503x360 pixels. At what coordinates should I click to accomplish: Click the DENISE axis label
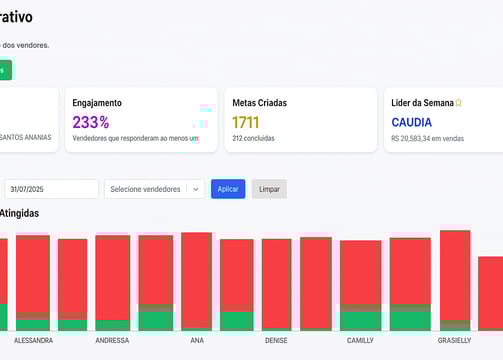[276, 340]
